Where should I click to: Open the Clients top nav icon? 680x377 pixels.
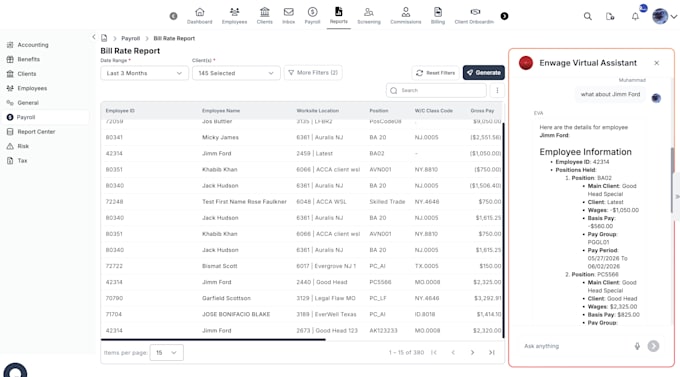pos(265,16)
